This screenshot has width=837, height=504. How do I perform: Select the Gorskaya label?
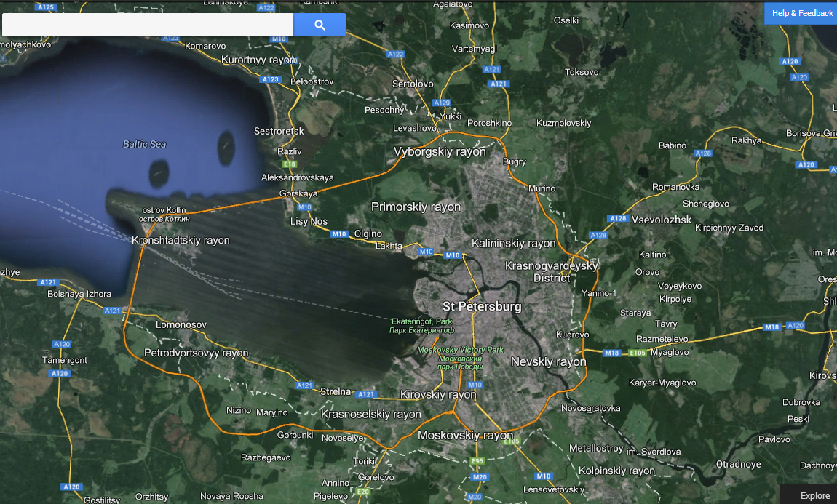click(298, 193)
